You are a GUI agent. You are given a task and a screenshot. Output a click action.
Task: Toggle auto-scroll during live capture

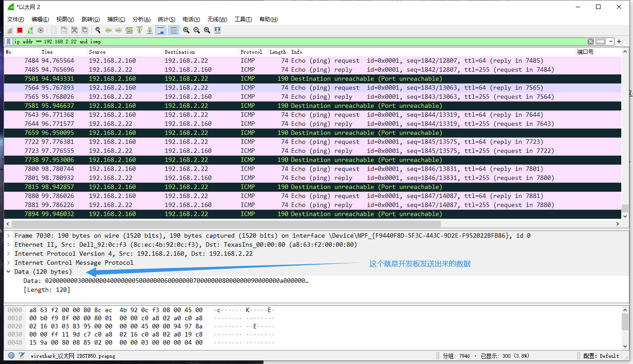point(160,30)
